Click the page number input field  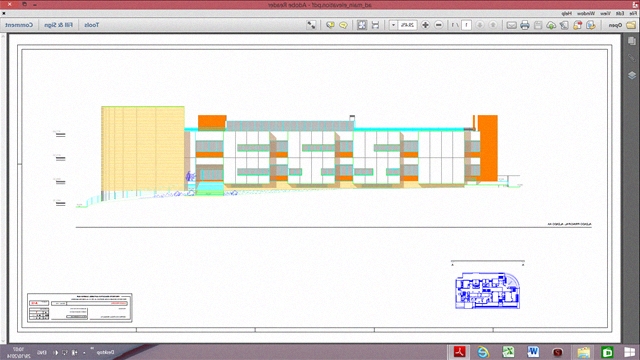click(467, 25)
